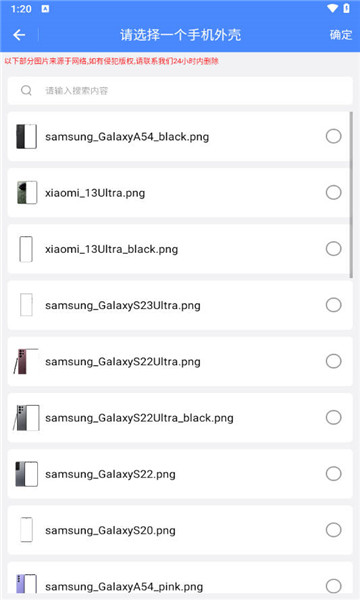Open the samsung_GalaxyA54_black phone thumbnail
The image size is (360, 600).
tap(26, 136)
